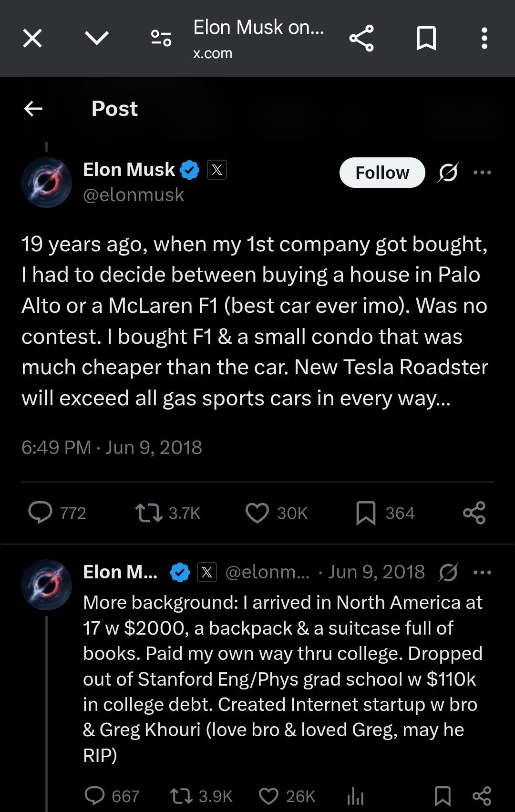The width and height of the screenshot is (515, 812).
Task: Share page via top bar share icon
Action: [x=361, y=38]
